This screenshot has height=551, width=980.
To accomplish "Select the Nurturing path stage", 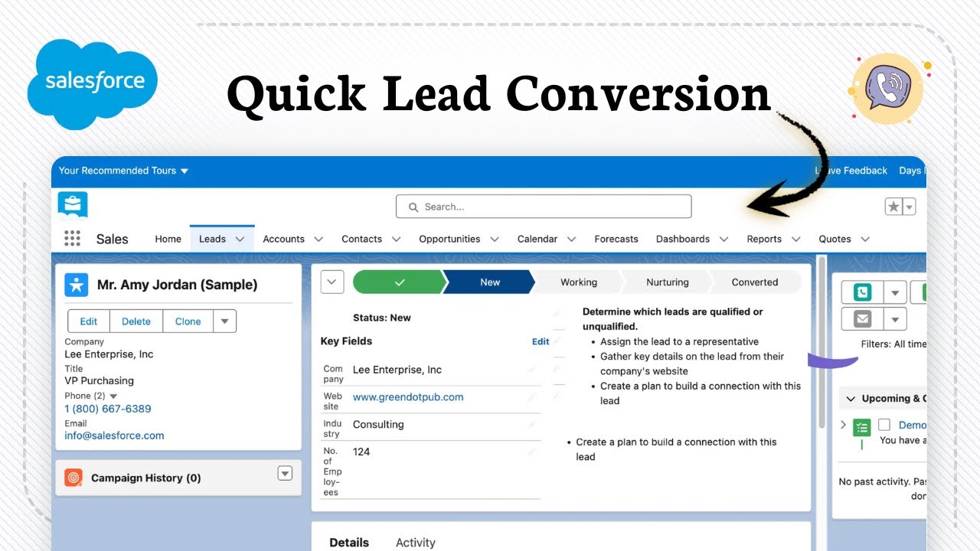I will [668, 282].
